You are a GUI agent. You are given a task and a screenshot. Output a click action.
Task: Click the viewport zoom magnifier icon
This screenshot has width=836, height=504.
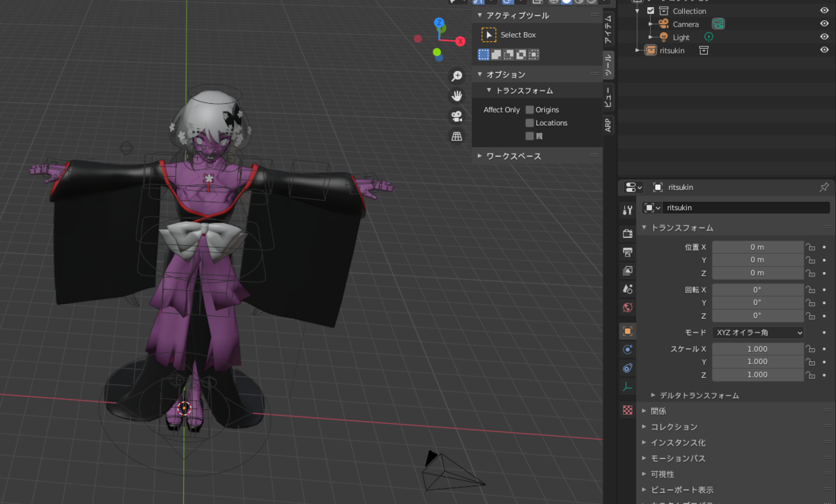(x=457, y=76)
